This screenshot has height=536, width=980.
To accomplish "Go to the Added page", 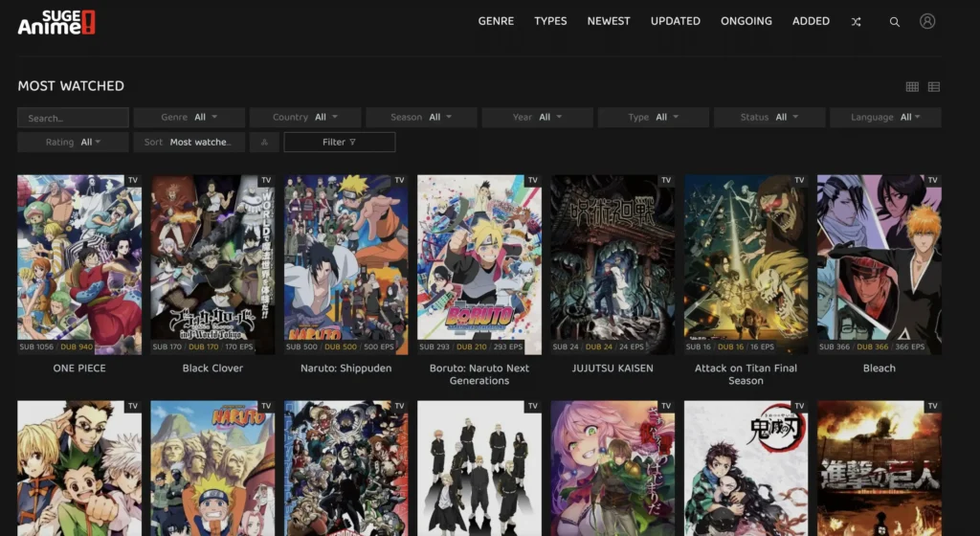I will [x=811, y=21].
